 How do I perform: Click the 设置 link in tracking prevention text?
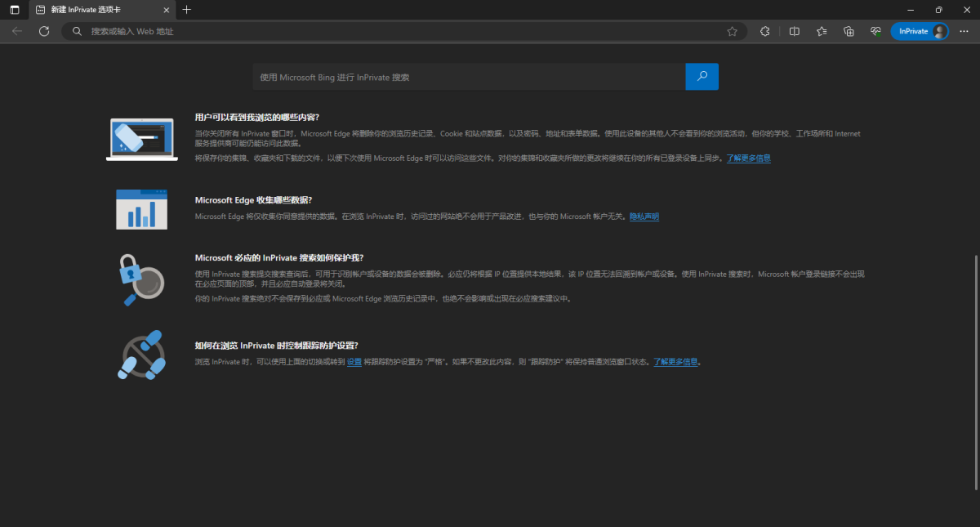354,361
